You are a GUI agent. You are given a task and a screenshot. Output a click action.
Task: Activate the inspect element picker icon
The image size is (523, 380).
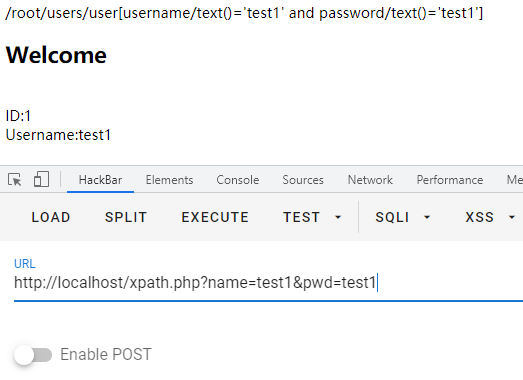click(x=15, y=179)
